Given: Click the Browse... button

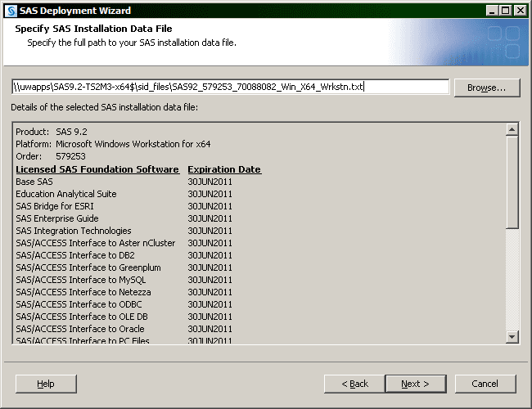Looking at the screenshot, I should point(486,88).
